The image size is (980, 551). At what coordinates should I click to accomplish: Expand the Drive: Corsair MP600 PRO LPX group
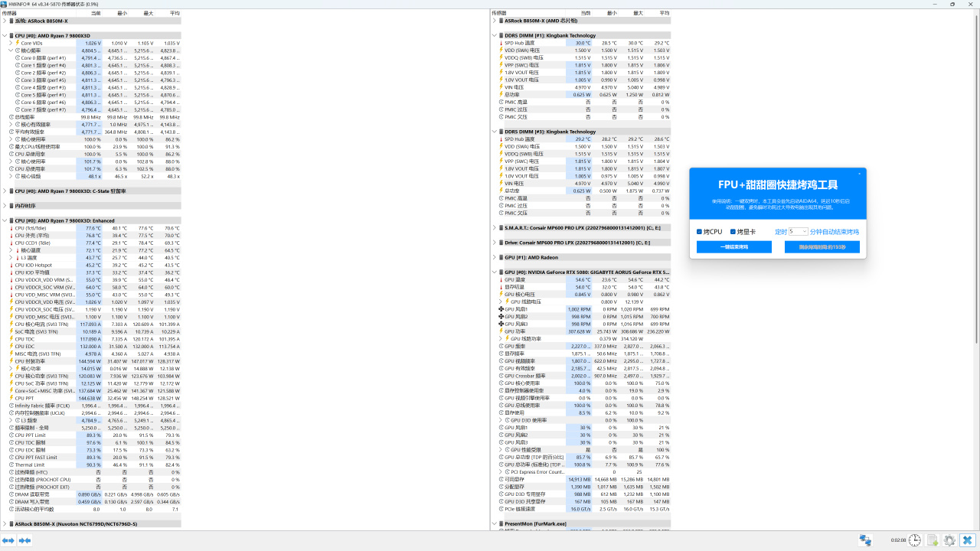494,243
